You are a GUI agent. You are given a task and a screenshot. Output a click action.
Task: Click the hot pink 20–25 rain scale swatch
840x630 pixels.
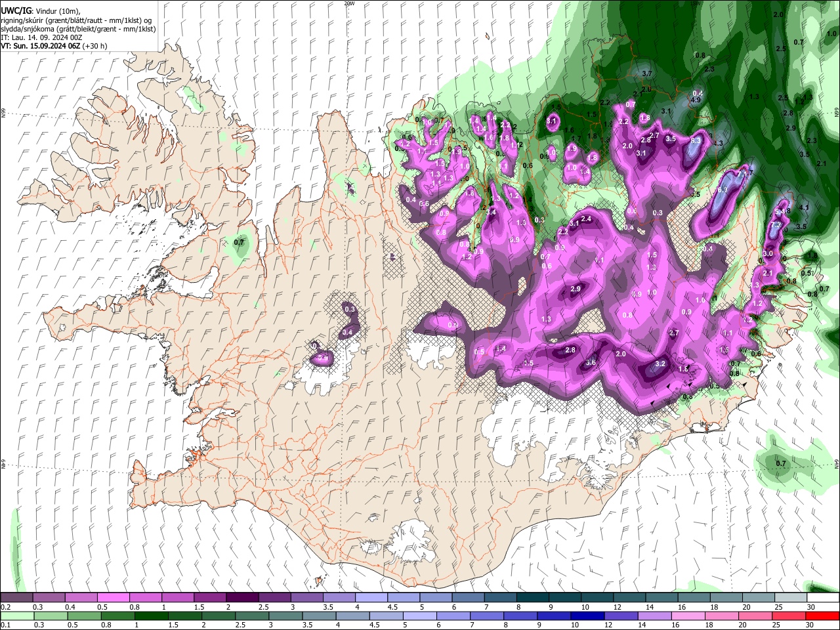tap(754, 616)
